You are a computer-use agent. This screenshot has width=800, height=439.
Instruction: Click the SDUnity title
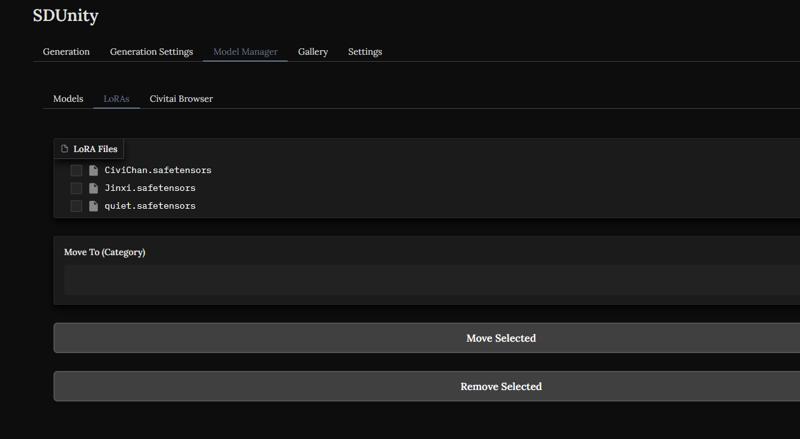click(x=65, y=15)
